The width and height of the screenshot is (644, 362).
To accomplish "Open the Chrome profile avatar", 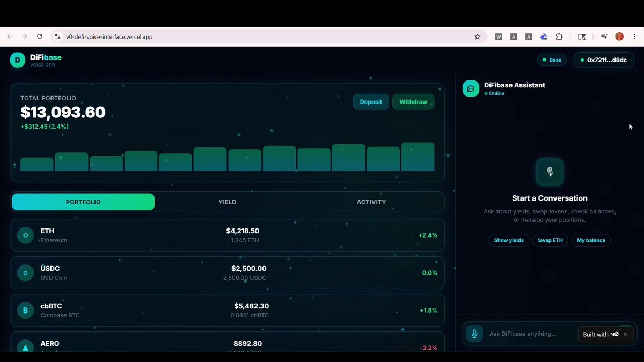I will pyautogui.click(x=619, y=36).
